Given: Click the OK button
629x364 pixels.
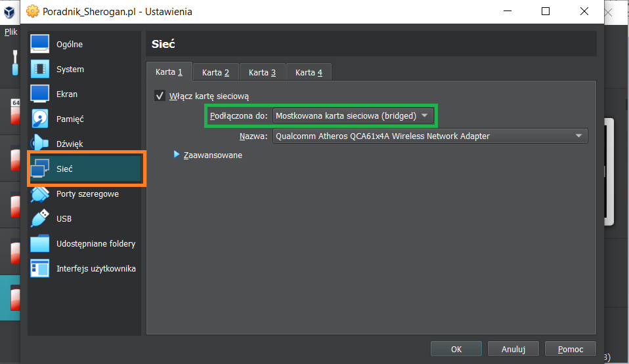Looking at the screenshot, I should tap(456, 350).
